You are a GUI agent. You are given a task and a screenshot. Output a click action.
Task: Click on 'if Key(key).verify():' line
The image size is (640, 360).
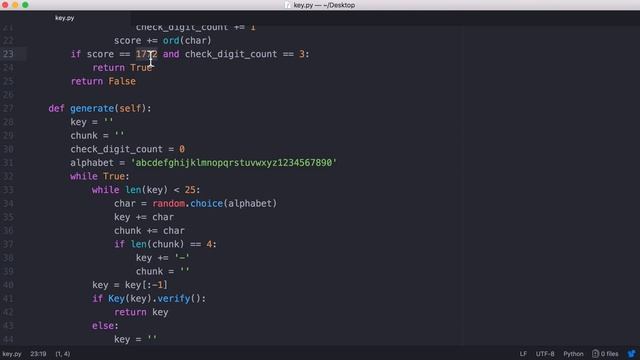(149, 298)
